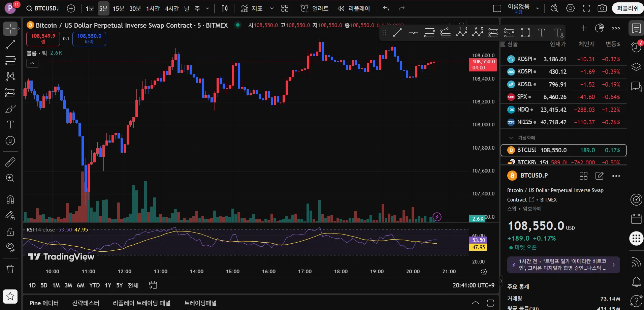Collapse the indicator legend arrow
Screen dimensions: 644x310
(x=32, y=63)
